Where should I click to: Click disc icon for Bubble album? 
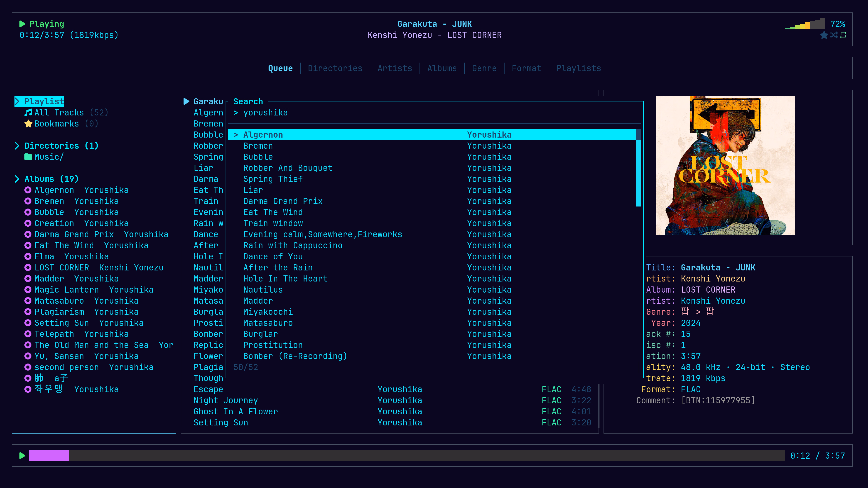tap(28, 212)
